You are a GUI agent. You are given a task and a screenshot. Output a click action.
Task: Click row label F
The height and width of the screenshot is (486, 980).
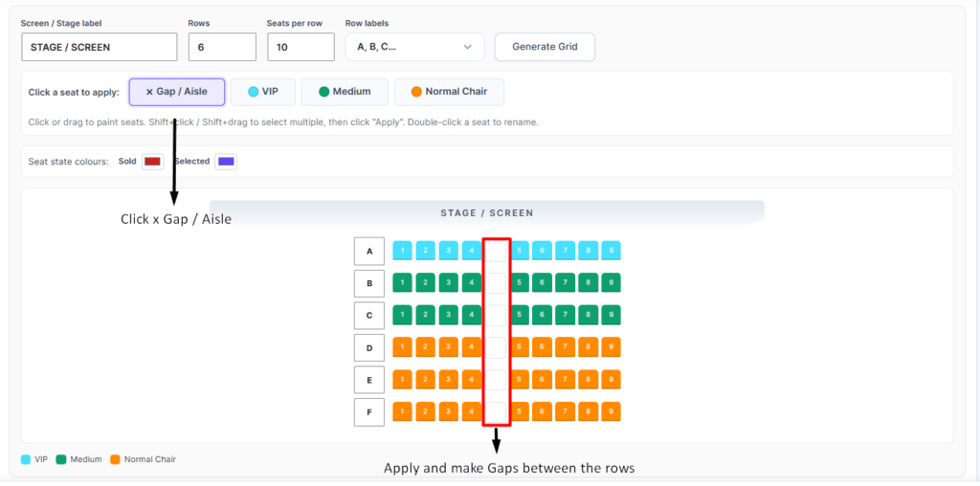coord(369,412)
